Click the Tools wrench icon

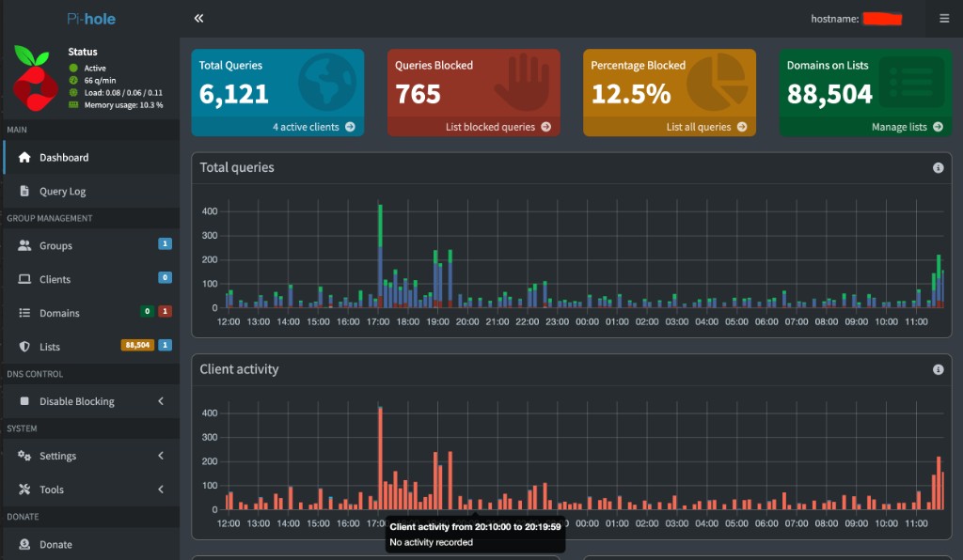[24, 490]
